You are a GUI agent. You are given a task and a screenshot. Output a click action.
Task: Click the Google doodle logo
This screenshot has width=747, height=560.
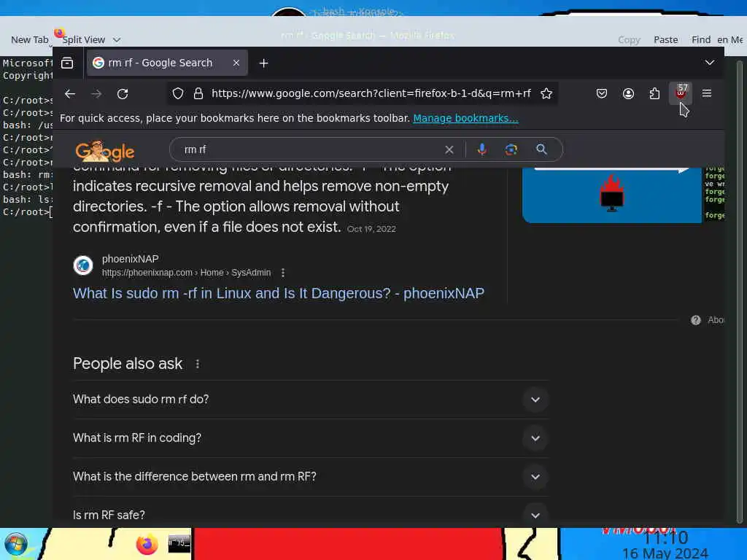[x=105, y=151]
